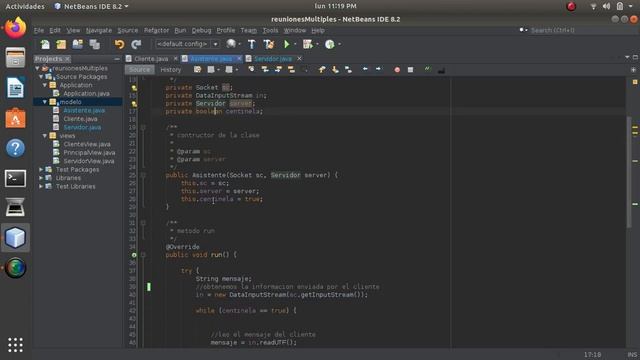Click Shift Line Left arrow icon
640x360 pixels.
(365, 70)
